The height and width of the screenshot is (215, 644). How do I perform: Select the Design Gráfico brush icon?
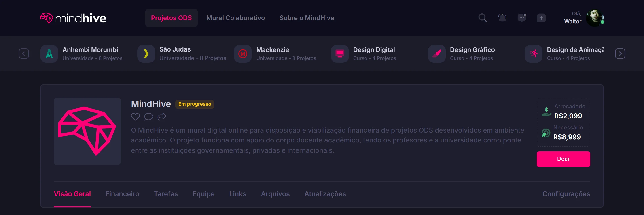coord(437,54)
